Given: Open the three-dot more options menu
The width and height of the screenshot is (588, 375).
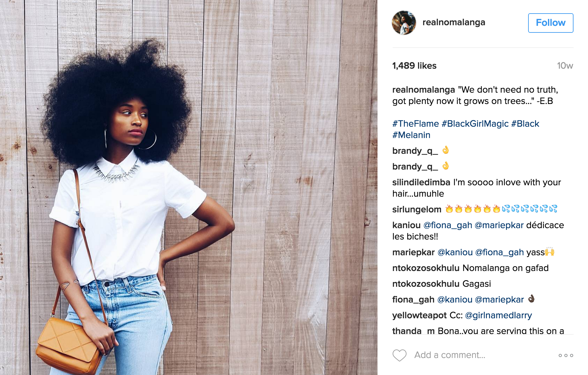Looking at the screenshot, I should tap(566, 355).
